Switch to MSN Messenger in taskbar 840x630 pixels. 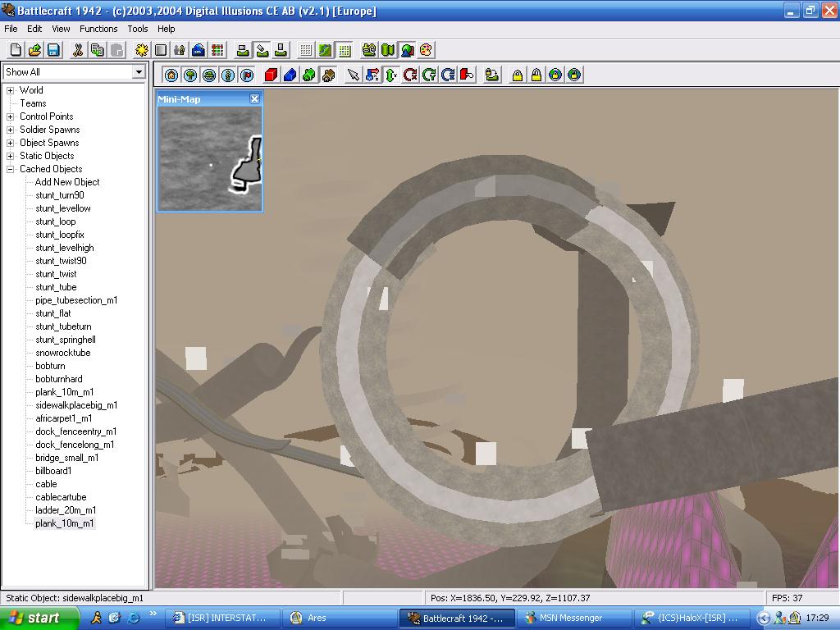573,618
